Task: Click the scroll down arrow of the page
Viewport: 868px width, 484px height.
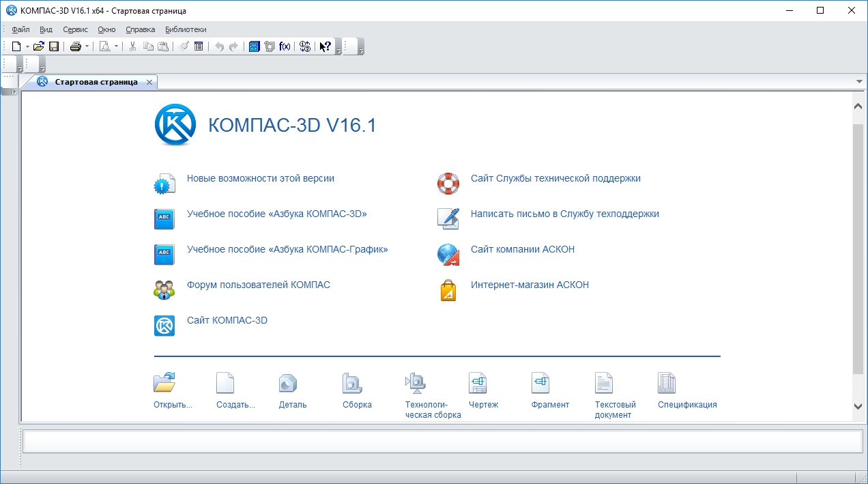Action: (x=858, y=406)
